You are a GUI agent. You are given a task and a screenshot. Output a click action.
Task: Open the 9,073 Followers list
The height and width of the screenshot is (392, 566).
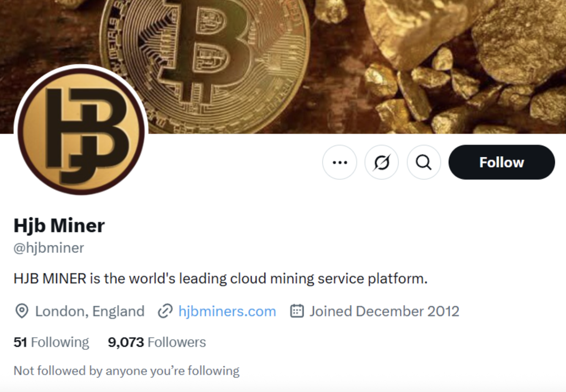[x=157, y=342]
